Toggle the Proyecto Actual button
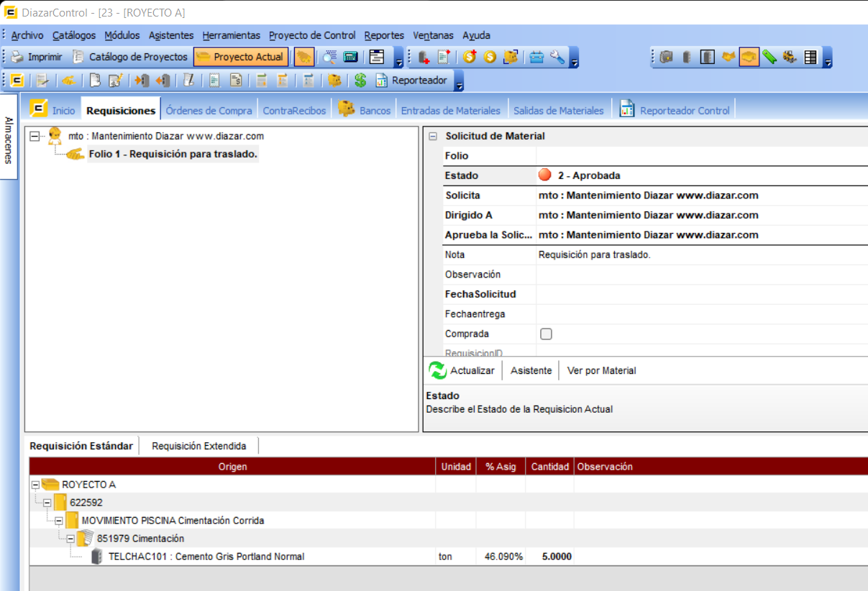Image resolution: width=868 pixels, height=591 pixels. (241, 57)
